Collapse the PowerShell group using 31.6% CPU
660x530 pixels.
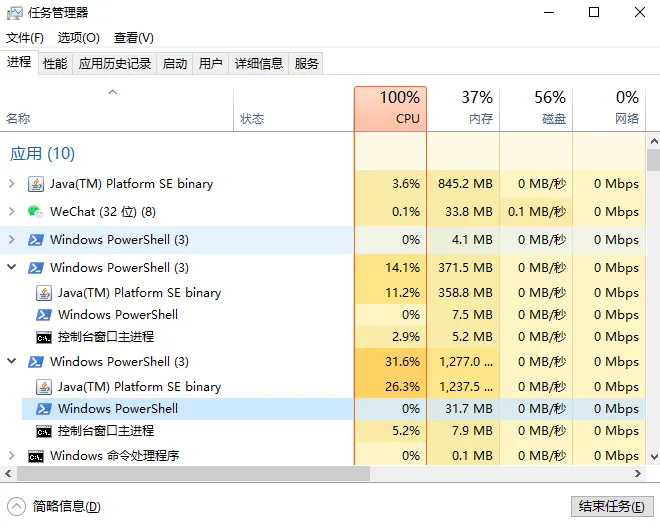coord(12,362)
